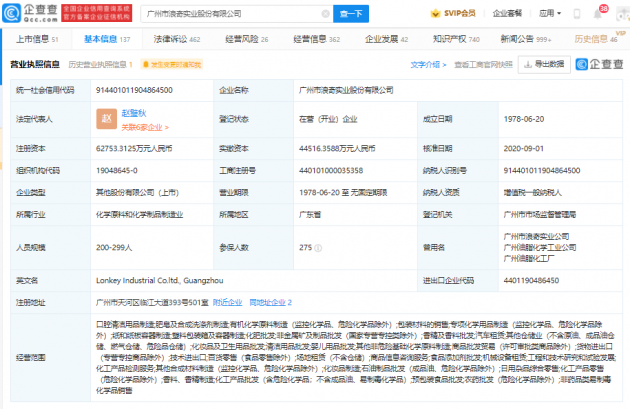Open 附近企业 link
The height and width of the screenshot is (409, 630).
[227, 303]
